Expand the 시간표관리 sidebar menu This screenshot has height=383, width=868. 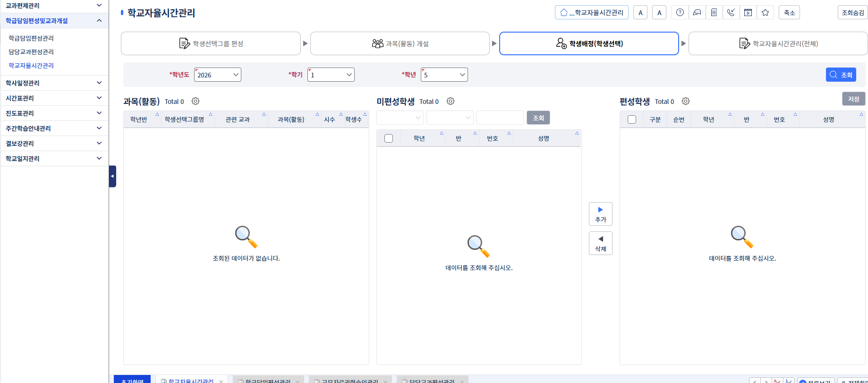54,98
